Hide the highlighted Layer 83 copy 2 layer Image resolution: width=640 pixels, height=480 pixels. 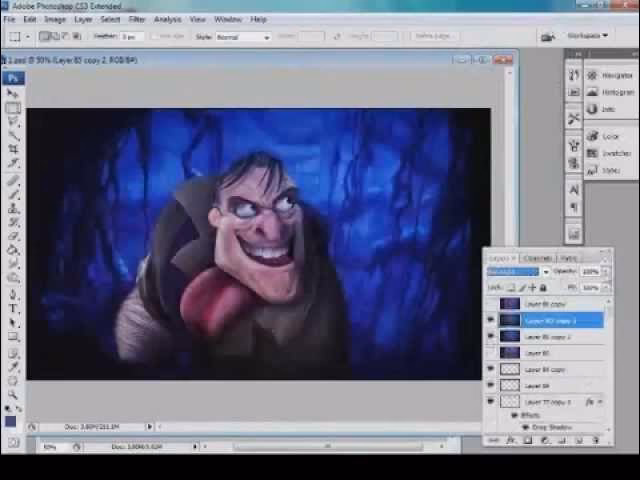[x=491, y=320]
